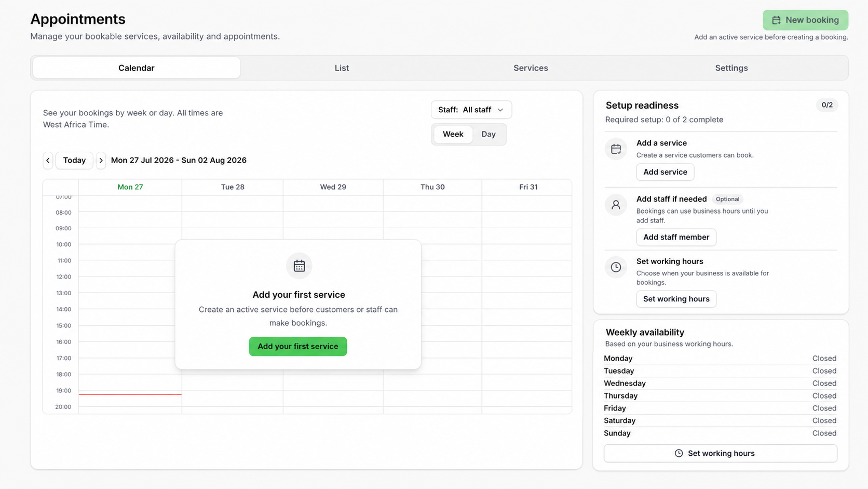Click Set working hours under Setup readiness
This screenshot has height=489, width=868.
click(x=676, y=299)
